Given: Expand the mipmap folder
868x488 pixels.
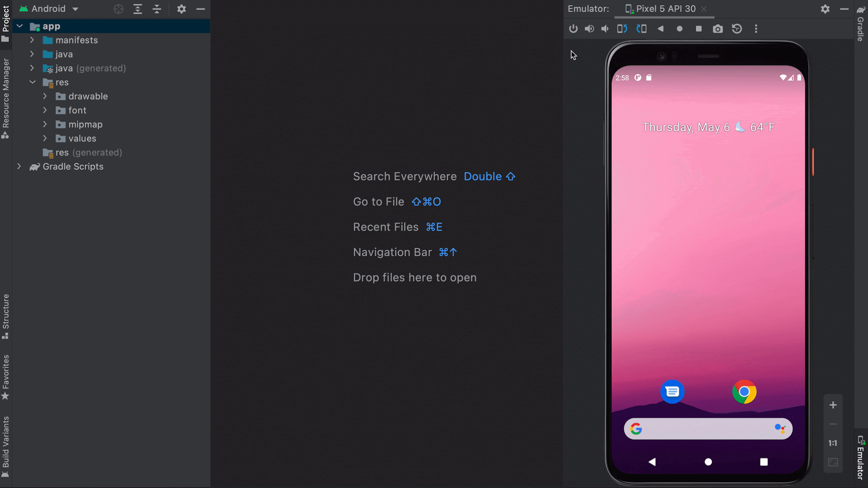Looking at the screenshot, I should pos(45,124).
